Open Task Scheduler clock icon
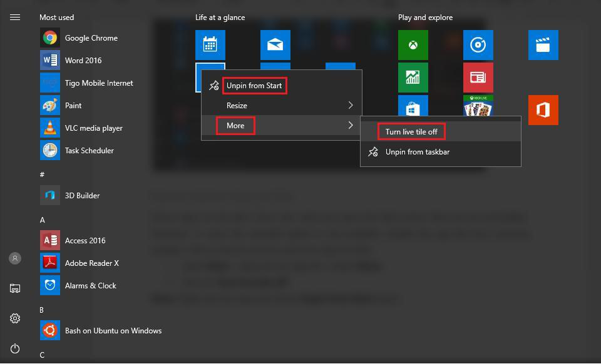This screenshot has width=601, height=364. coord(50,151)
